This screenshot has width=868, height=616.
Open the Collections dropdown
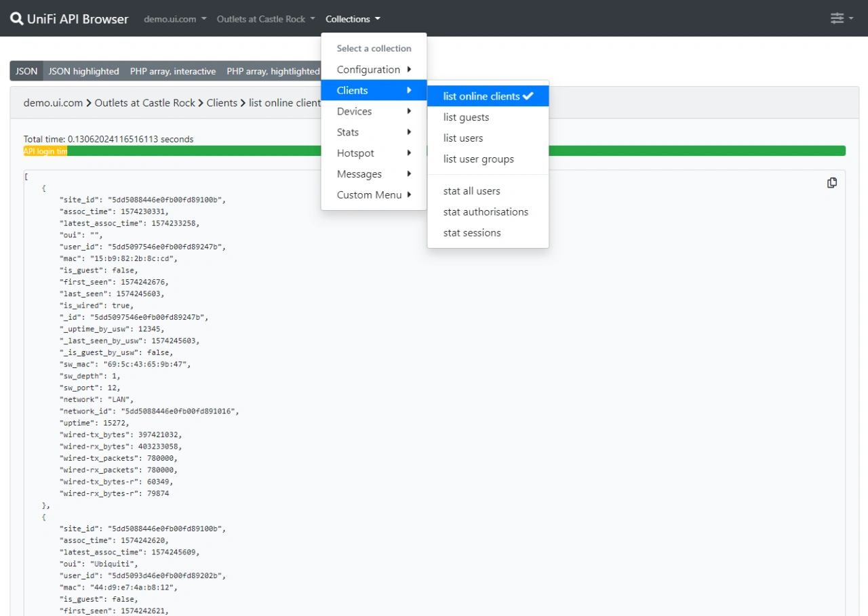coord(353,18)
